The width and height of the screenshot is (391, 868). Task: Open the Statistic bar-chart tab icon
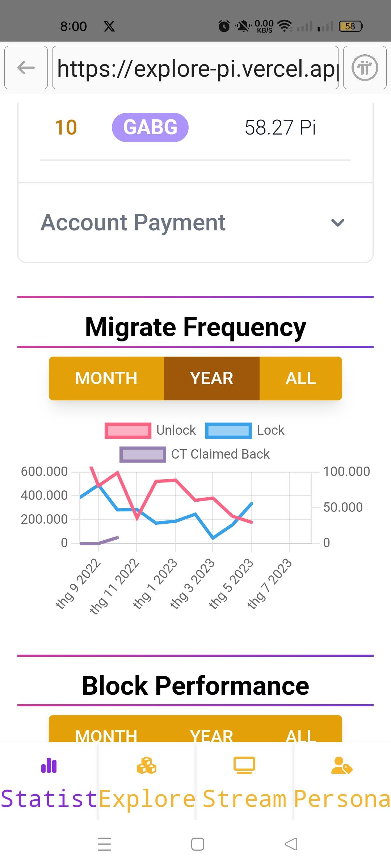(x=49, y=765)
